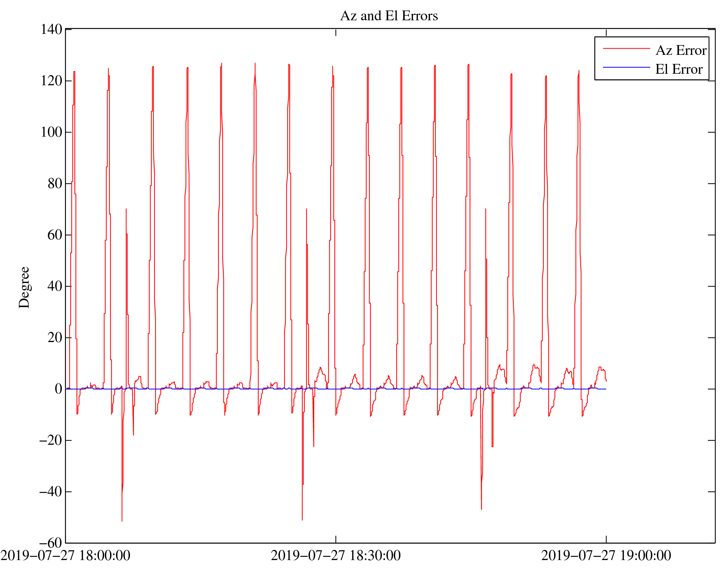725x588 pixels.
Task: Click the 20 y-axis tick label
Action: click(x=55, y=337)
